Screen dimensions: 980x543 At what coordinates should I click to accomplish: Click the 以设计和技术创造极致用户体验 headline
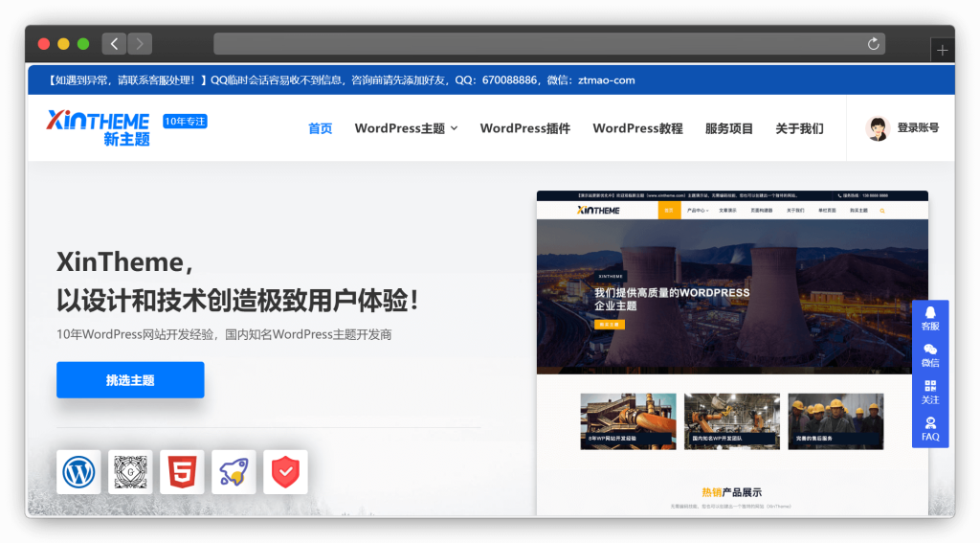coord(237,300)
